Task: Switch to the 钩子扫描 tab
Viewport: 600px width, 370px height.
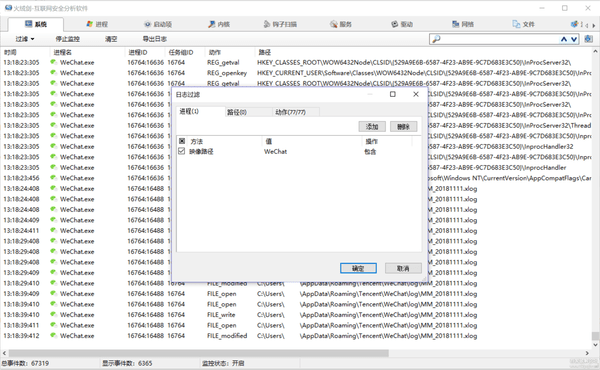Action: [280, 24]
